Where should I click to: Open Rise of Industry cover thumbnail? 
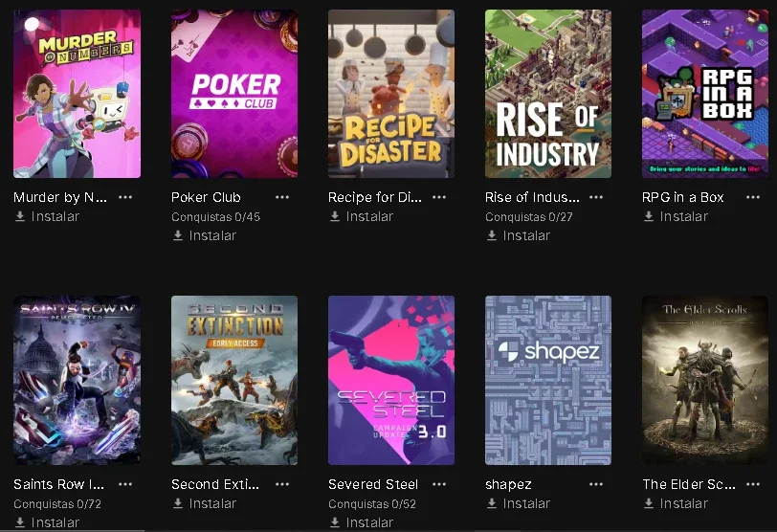click(x=548, y=94)
